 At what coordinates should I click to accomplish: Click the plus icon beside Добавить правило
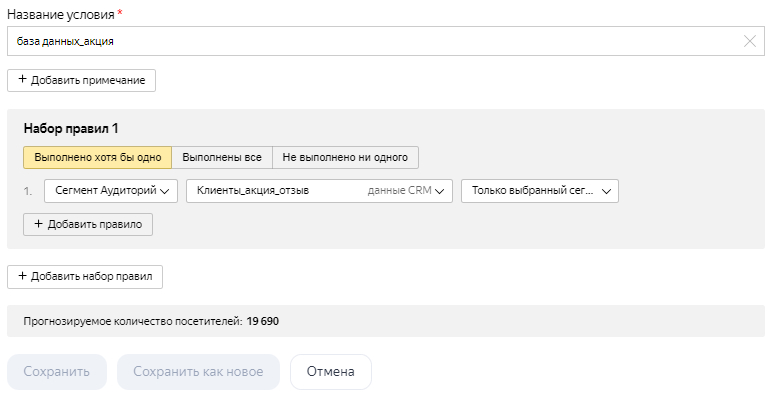[38, 225]
